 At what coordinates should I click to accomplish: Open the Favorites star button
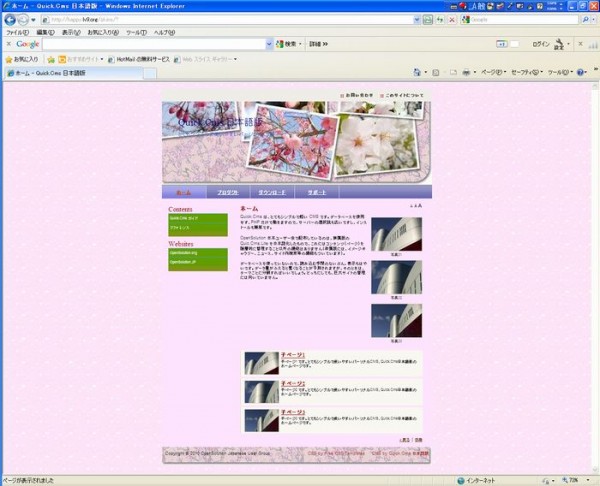pyautogui.click(x=22, y=59)
